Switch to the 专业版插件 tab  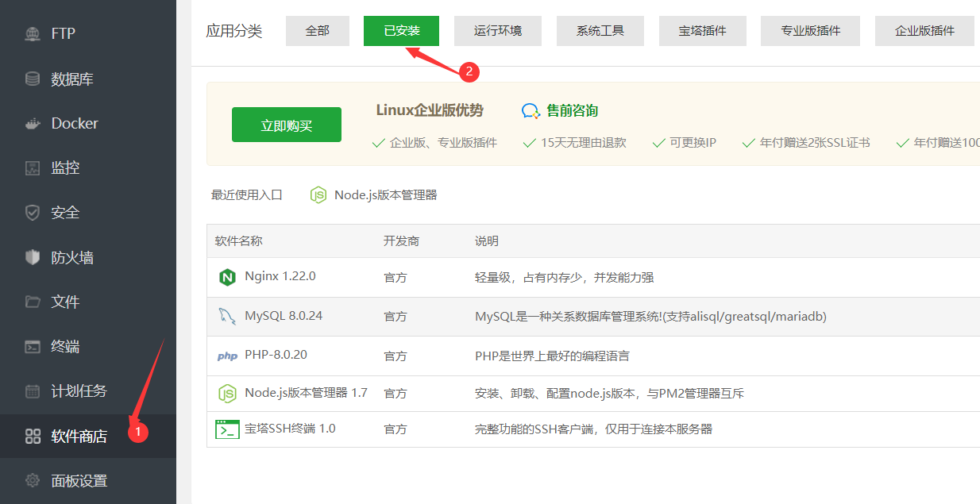point(810,31)
